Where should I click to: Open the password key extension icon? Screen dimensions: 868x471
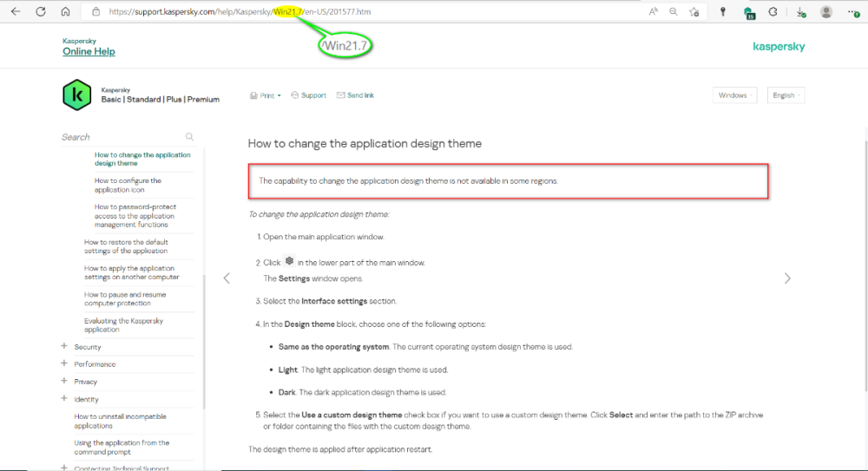click(x=723, y=11)
